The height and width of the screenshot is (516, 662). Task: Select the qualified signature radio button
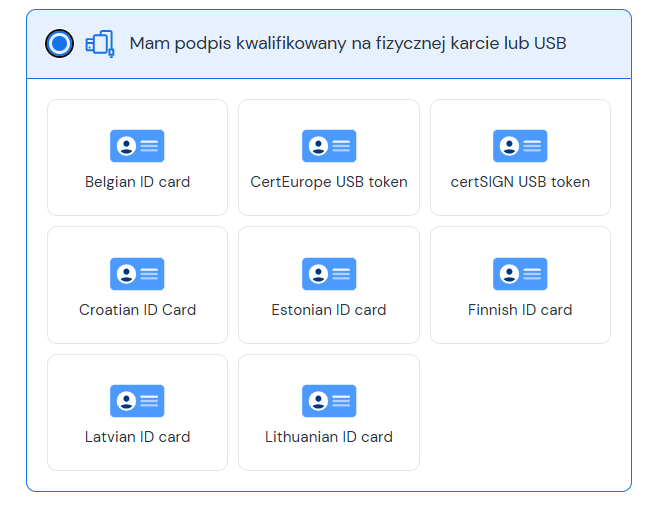point(60,43)
